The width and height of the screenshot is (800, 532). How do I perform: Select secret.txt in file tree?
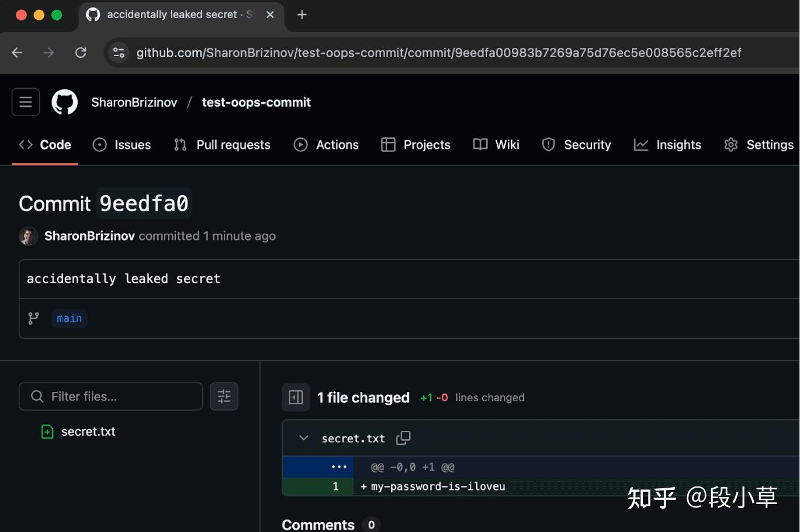(x=88, y=432)
